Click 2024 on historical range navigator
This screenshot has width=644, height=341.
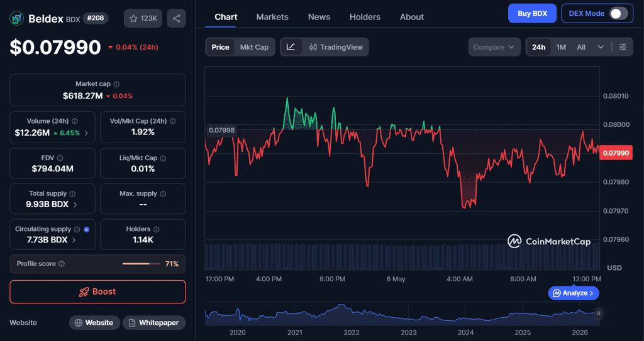(465, 332)
